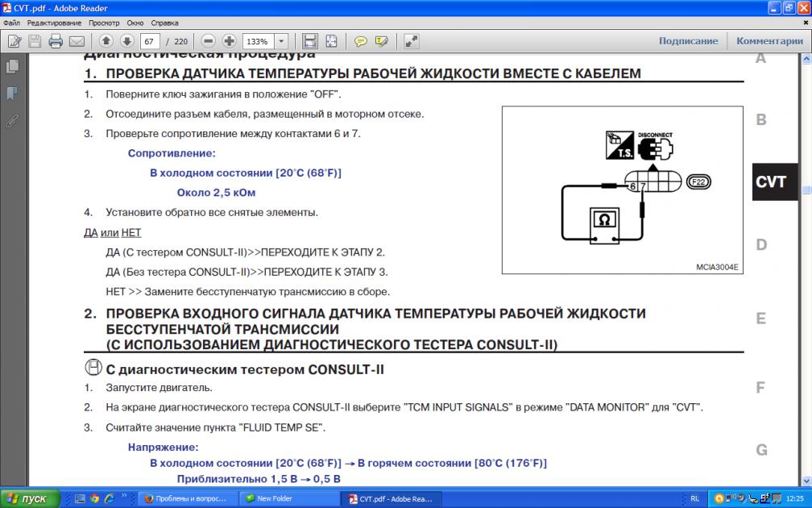Click the RU language indicator in taskbar
The width and height of the screenshot is (812, 508).
pos(695,498)
